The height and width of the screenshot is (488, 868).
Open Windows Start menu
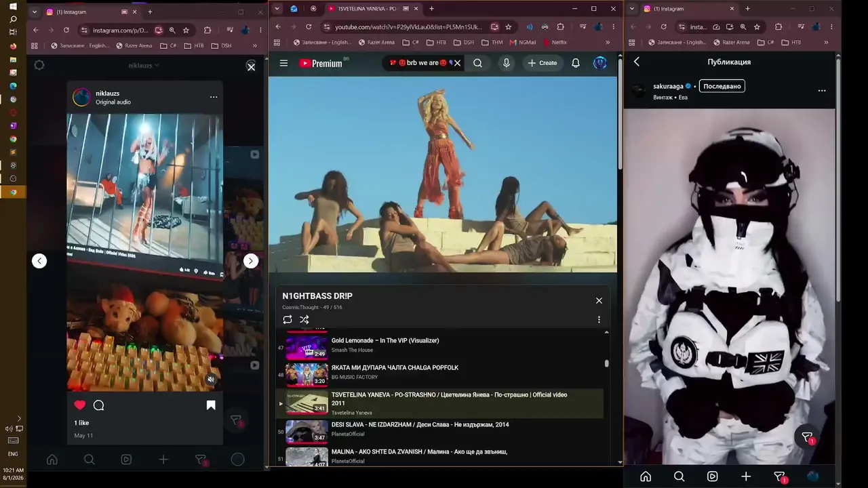click(x=13, y=6)
